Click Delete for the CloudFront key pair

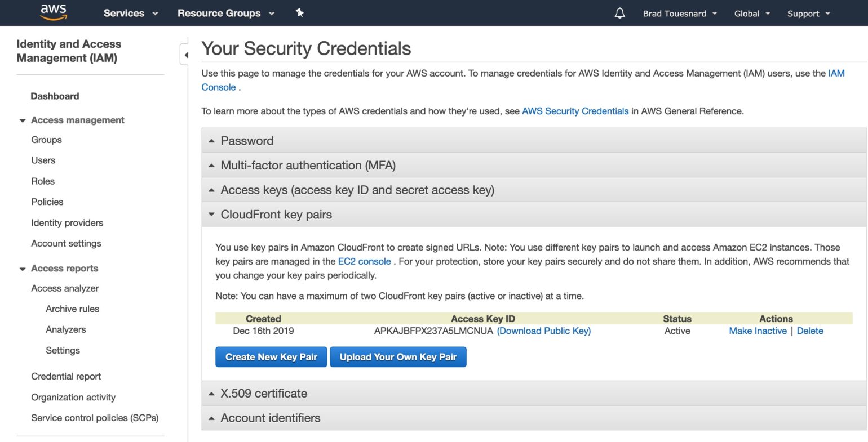pos(810,331)
